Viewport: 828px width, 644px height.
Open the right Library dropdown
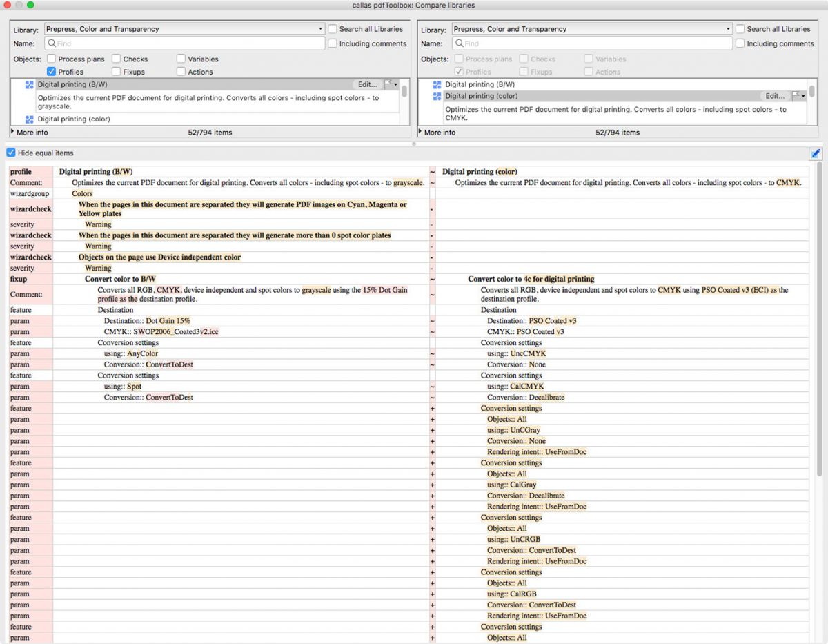tap(592, 29)
